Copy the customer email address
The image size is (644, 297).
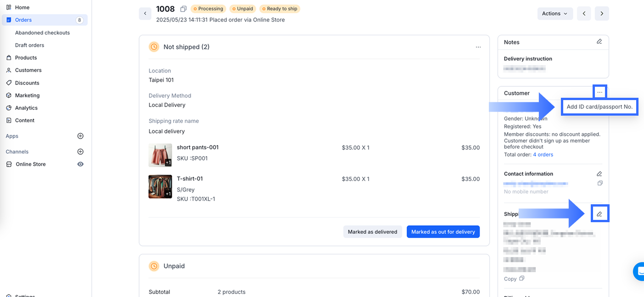600,183
